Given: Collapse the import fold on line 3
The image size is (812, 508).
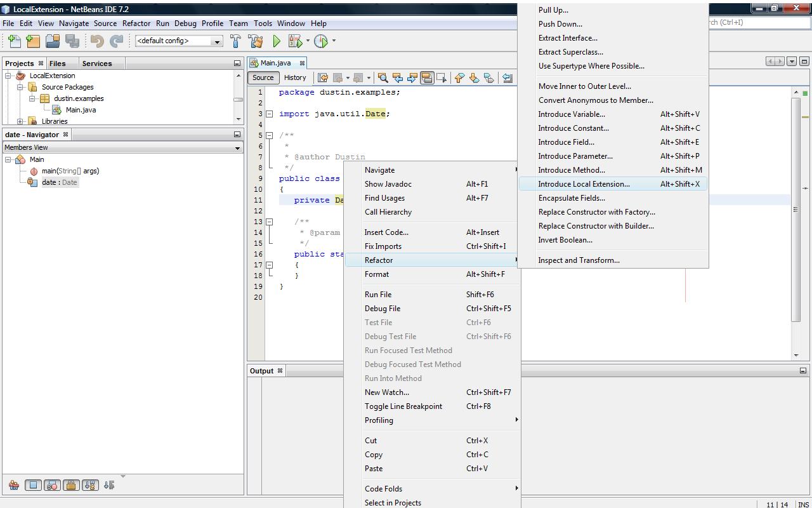Looking at the screenshot, I should (x=269, y=114).
